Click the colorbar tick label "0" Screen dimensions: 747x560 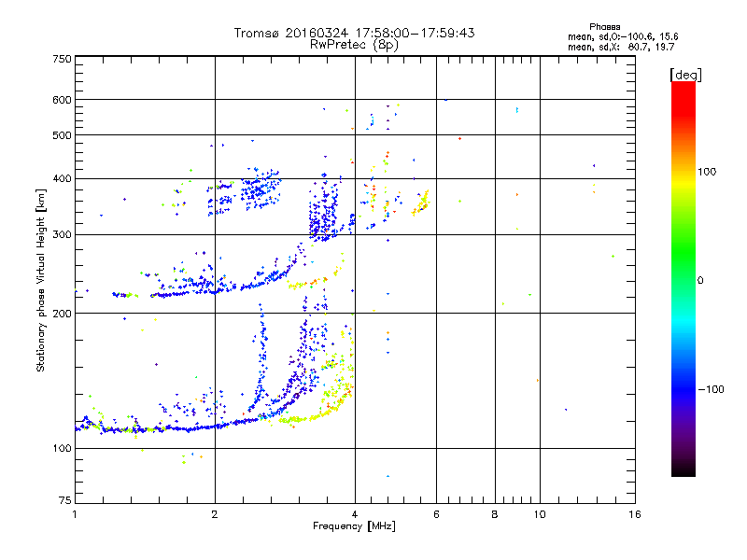coord(700,281)
